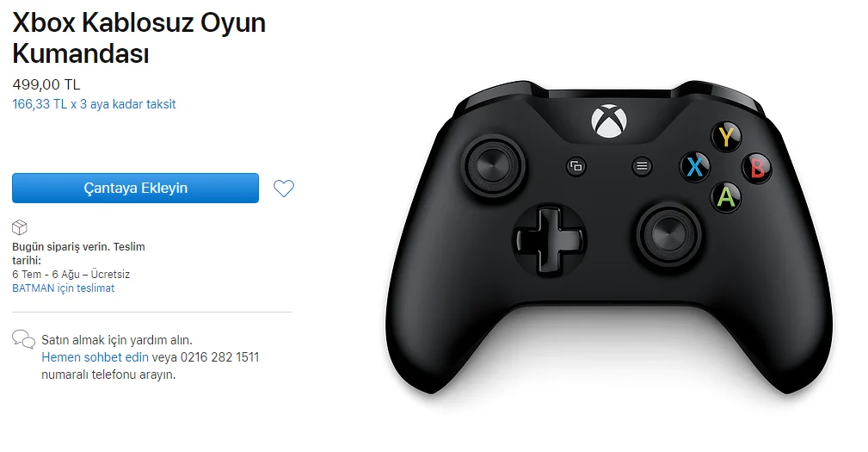Click the controller's Menu button with three lines
Image resolution: width=868 pixels, height=452 pixels.
point(642,165)
